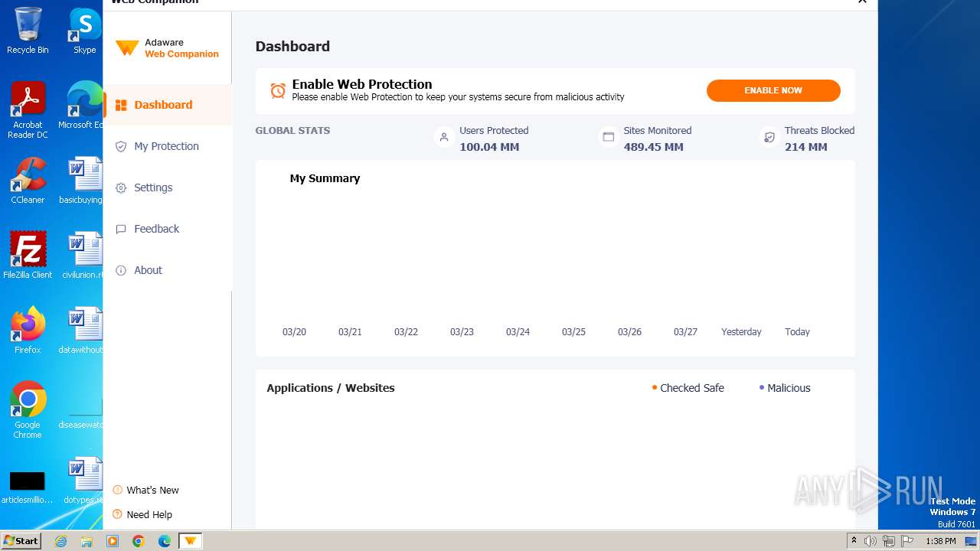Click the 03/26 chart date label
This screenshot has height=551, width=980.
[629, 332]
